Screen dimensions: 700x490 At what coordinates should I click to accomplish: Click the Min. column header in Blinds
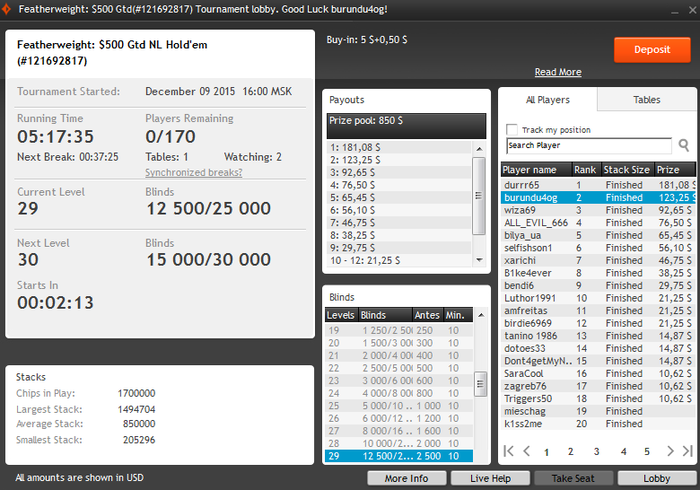point(458,315)
